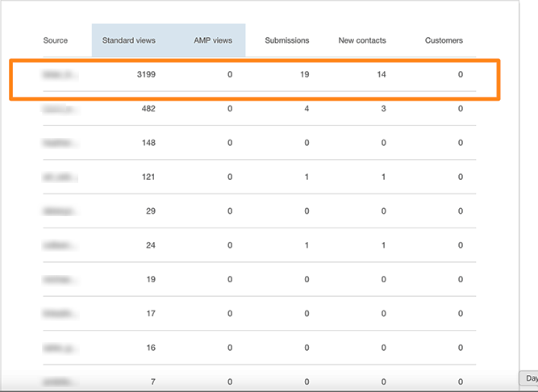Select the 3 new contacts cell
538x392 pixels.
[383, 108]
